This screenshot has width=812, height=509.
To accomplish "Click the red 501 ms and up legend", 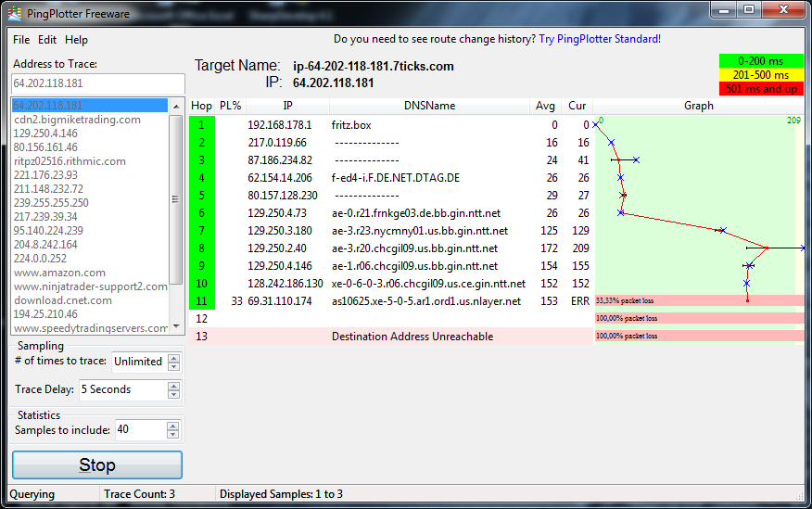I will [x=761, y=89].
